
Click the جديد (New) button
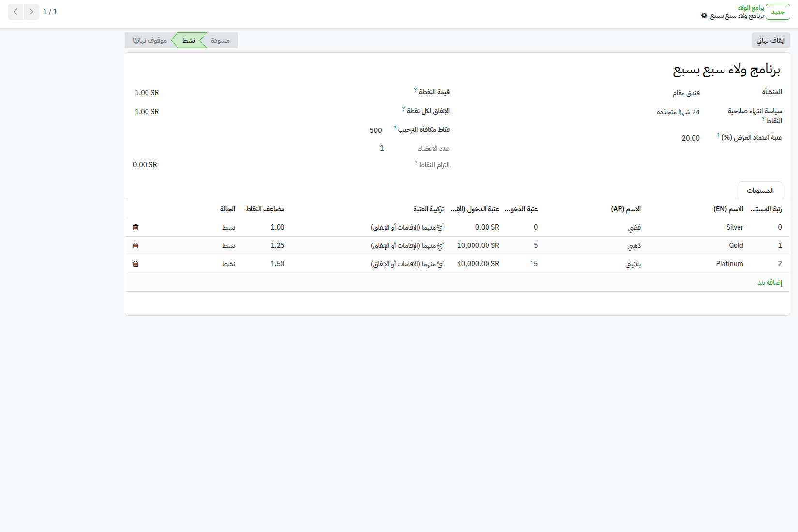tap(778, 12)
